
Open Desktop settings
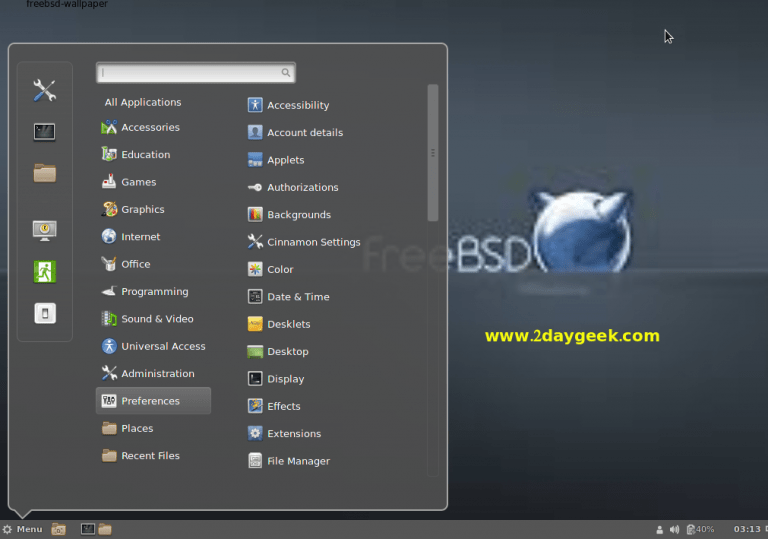tap(278, 352)
